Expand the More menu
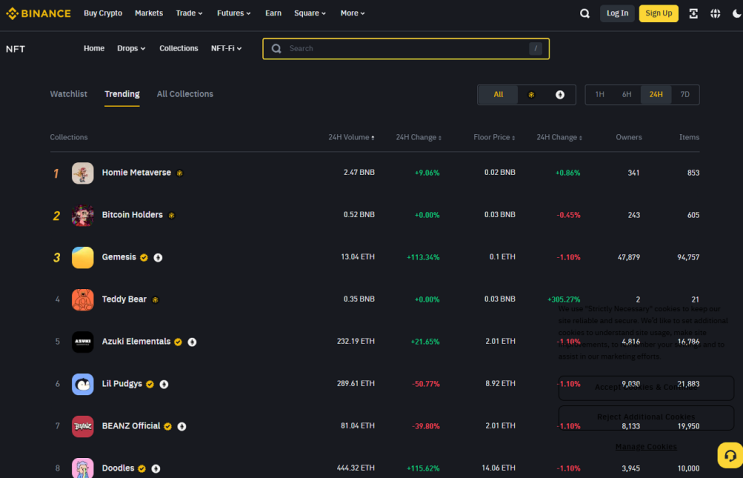Image resolution: width=743 pixels, height=478 pixels. (x=353, y=13)
